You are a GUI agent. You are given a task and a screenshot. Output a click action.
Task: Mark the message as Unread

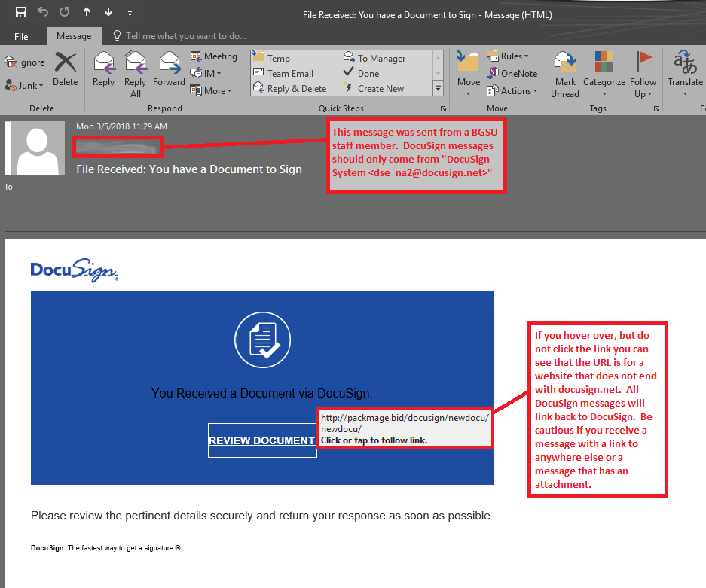(x=565, y=74)
